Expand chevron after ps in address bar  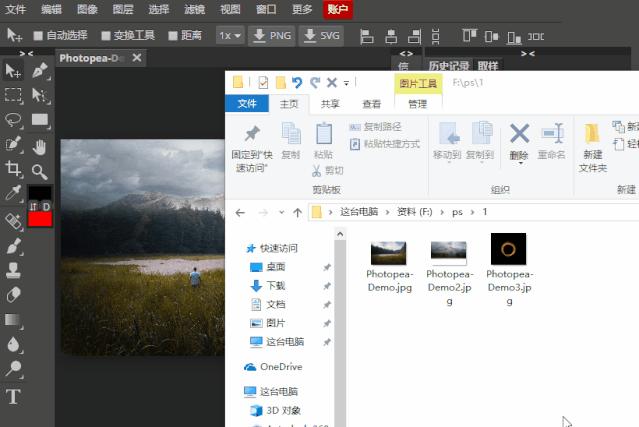[x=472, y=212]
